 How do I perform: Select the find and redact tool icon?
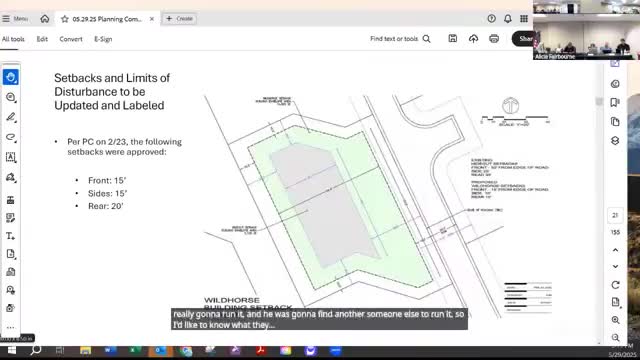click(x=11, y=290)
